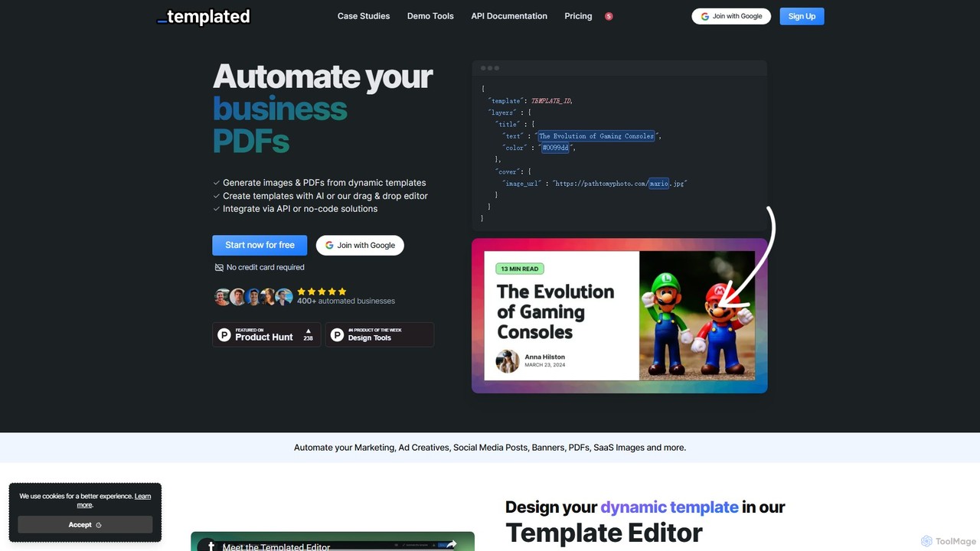This screenshot has width=980, height=551.
Task: Click the 'MARCH 23, 2024' date
Action: [x=545, y=365]
